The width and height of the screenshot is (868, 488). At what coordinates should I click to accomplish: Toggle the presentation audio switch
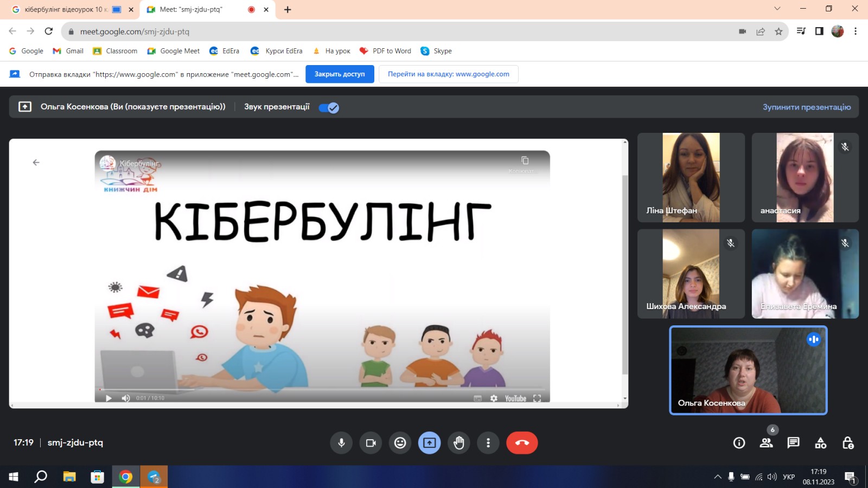(x=329, y=107)
